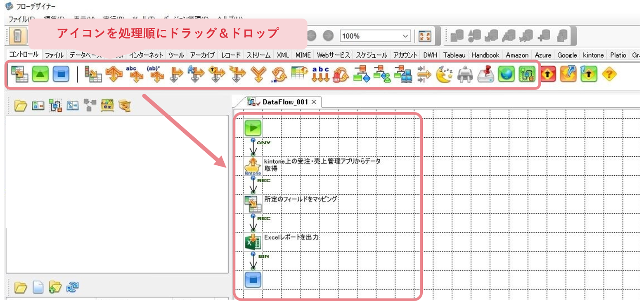The image size is (644, 301).
Task: Click the open folder icon above tree pane
Action: pos(20,106)
